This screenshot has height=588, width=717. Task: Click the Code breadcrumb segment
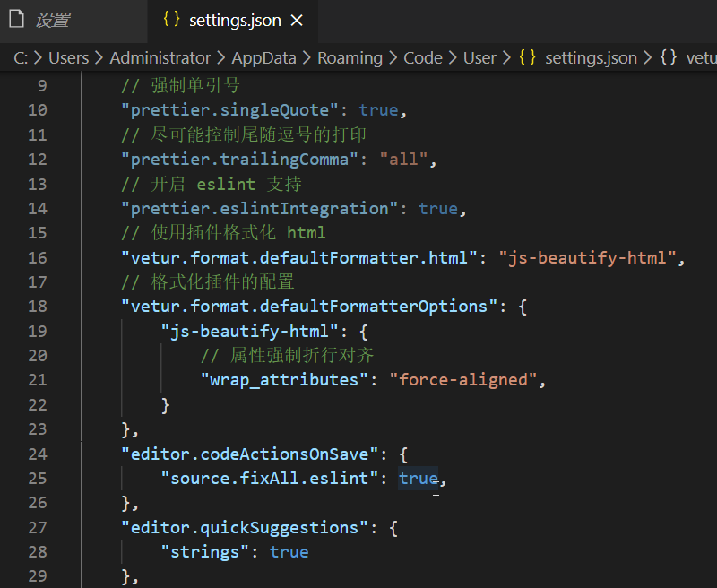tap(422, 58)
